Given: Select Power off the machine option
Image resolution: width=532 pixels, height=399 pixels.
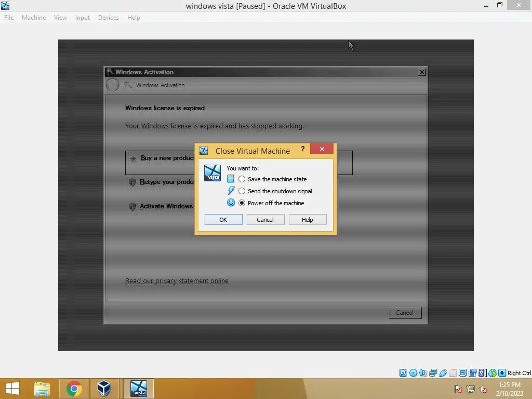Looking at the screenshot, I should pos(242,203).
